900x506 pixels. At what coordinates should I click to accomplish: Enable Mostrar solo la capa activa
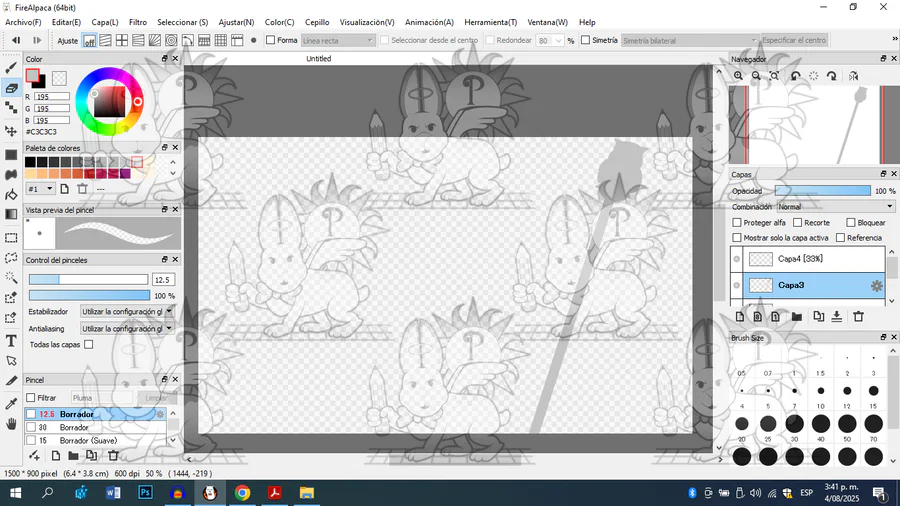[737, 238]
